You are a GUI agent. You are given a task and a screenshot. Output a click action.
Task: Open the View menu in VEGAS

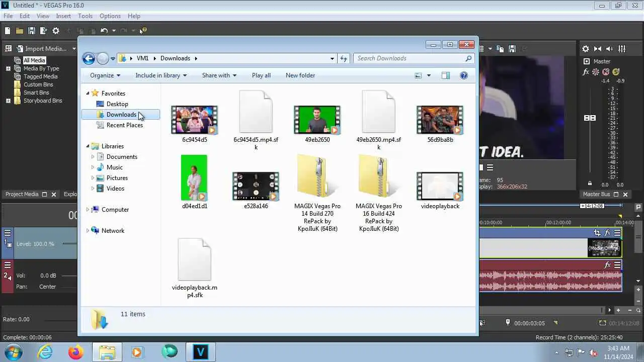point(43,16)
